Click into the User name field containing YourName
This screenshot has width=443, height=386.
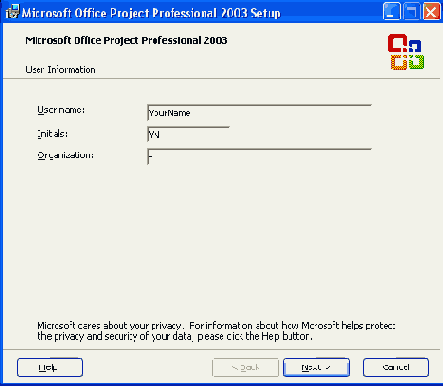[259, 113]
